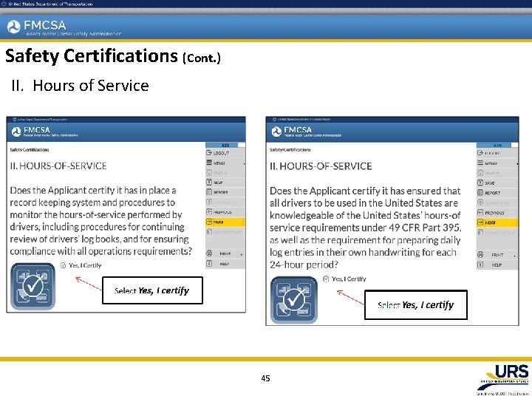Click the certification checkmark image, left screenshot

coord(33,286)
